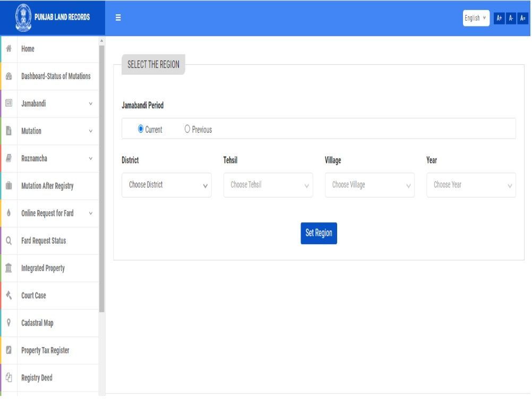Expand the Jamabandi sidebar menu

56,104
